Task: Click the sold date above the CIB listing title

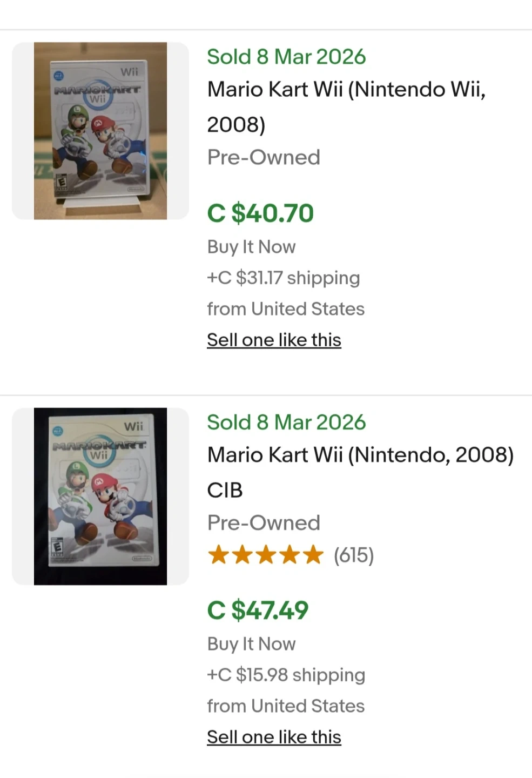Action: pyautogui.click(x=286, y=422)
